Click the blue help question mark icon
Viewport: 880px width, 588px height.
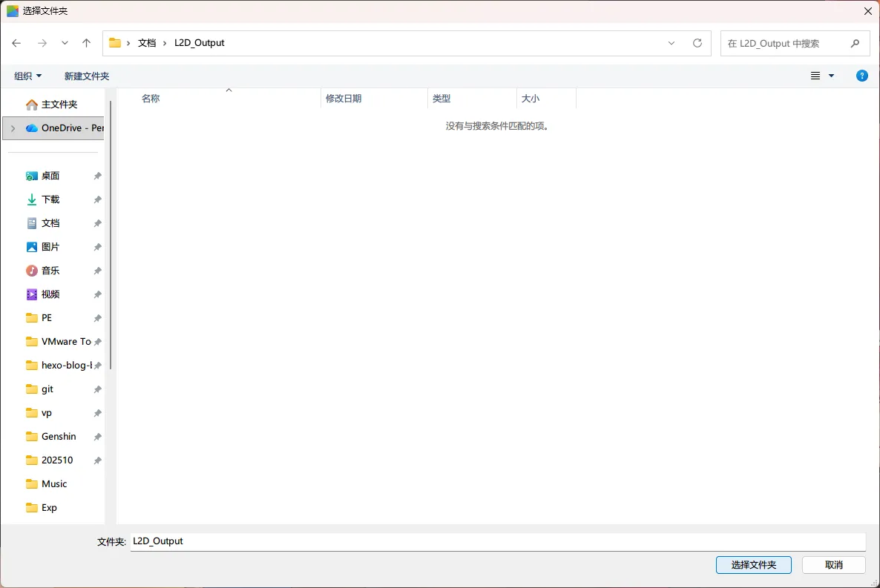click(x=861, y=76)
